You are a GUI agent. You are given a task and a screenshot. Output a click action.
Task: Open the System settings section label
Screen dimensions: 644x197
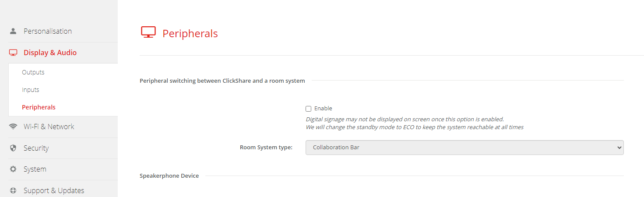[35, 169]
